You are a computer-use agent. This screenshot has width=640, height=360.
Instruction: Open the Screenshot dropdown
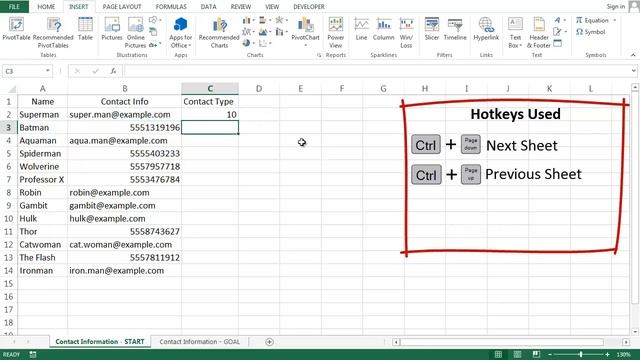pyautogui.click(x=156, y=44)
